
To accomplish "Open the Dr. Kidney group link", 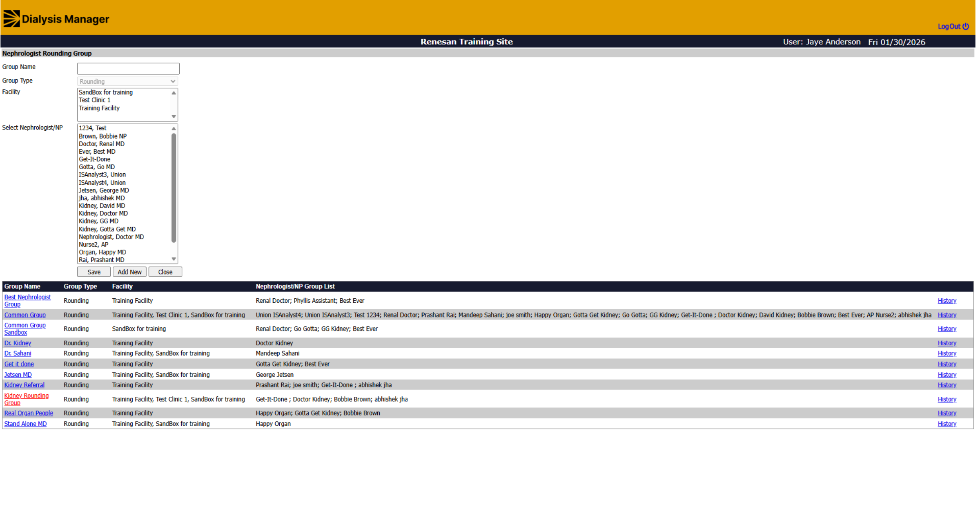I will pyautogui.click(x=18, y=343).
